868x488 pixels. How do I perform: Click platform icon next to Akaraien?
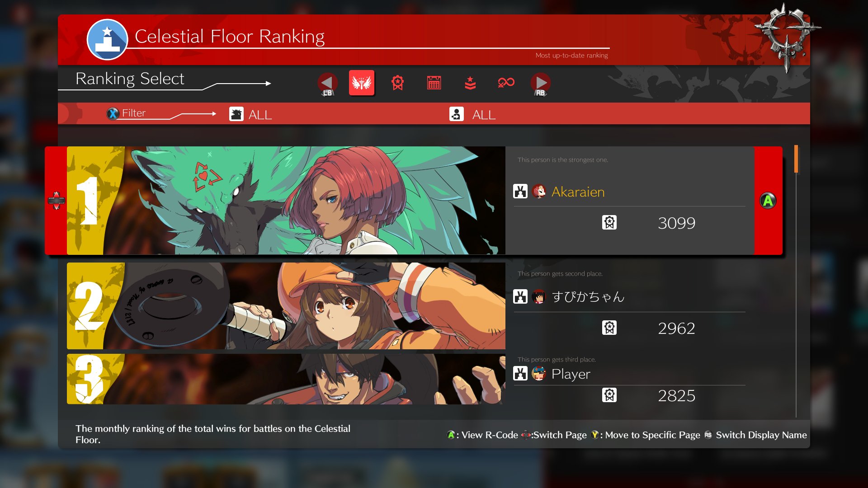[520, 191]
